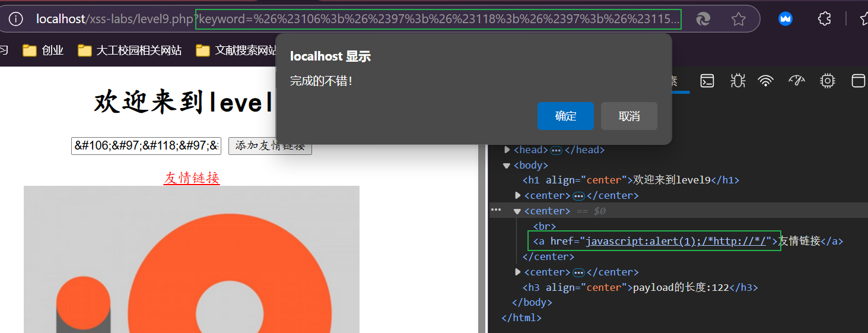Open the site information icon before localhost
The width and height of the screenshot is (868, 333).
click(16, 19)
